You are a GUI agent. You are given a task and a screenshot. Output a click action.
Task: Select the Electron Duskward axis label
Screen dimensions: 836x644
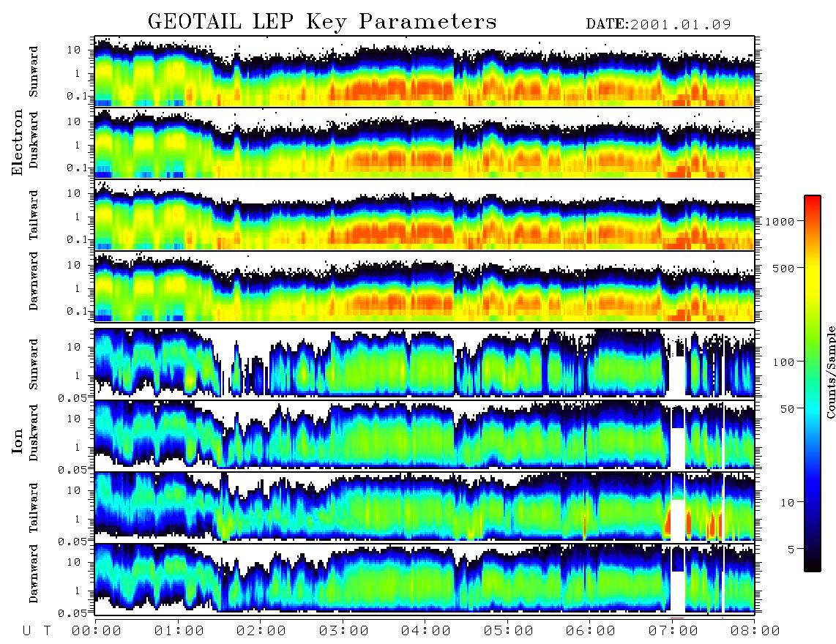pos(34,140)
